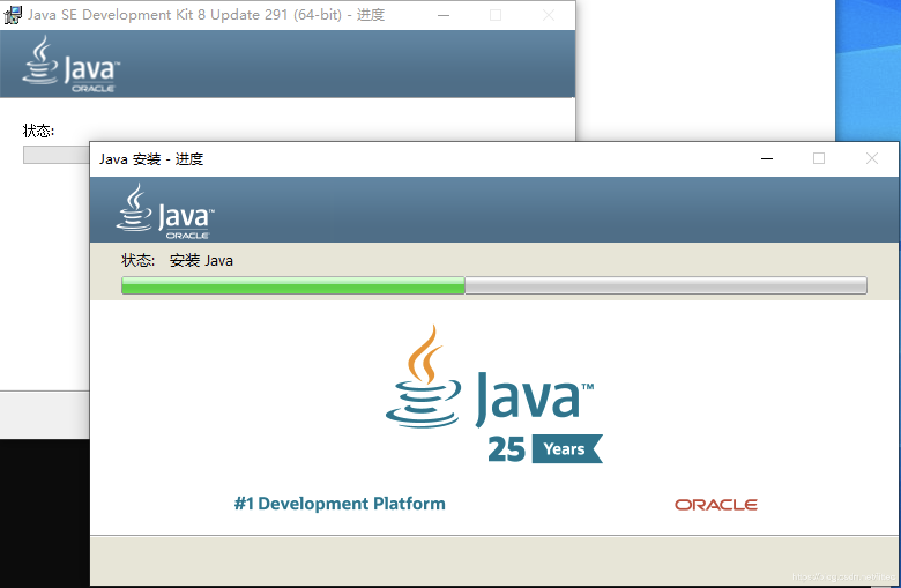Click the '25 Years' ribbon badge
Screen dimensions: 901x588
pyautogui.click(x=545, y=449)
